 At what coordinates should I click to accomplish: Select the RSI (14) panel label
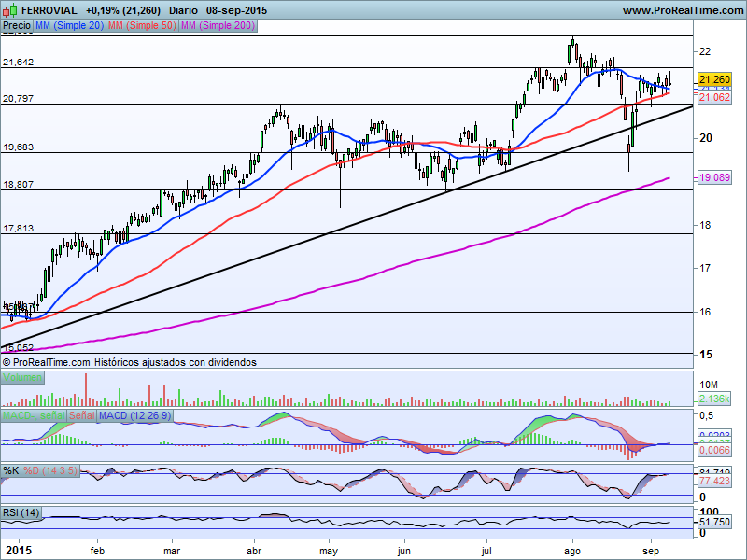[21, 512]
